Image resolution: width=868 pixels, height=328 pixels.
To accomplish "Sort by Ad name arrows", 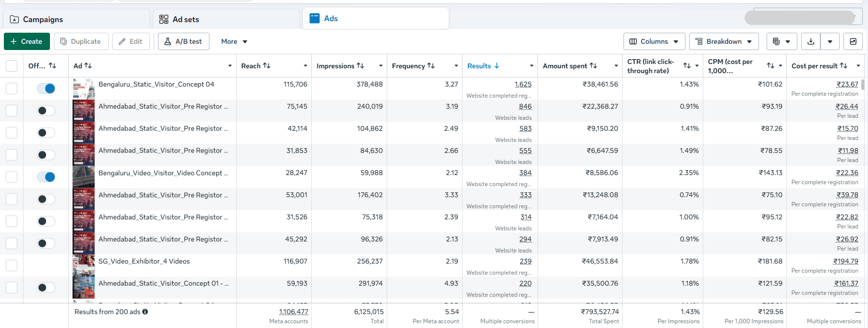I will point(88,65).
